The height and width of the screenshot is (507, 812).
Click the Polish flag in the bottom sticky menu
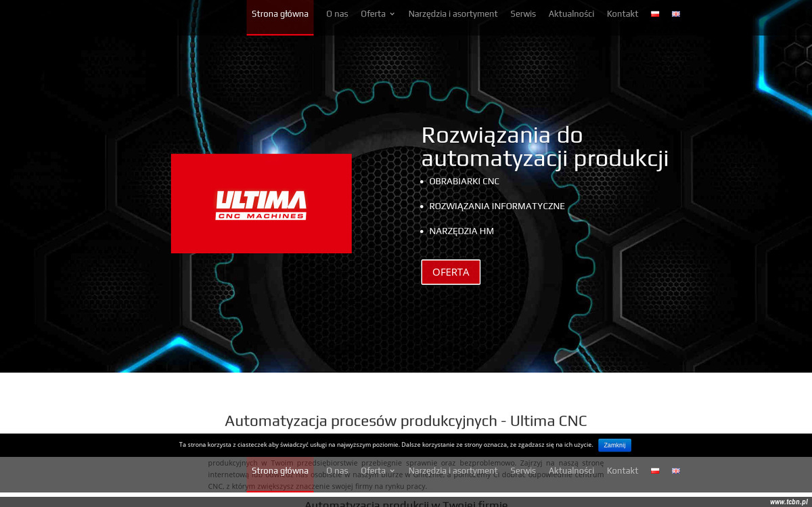point(655,470)
